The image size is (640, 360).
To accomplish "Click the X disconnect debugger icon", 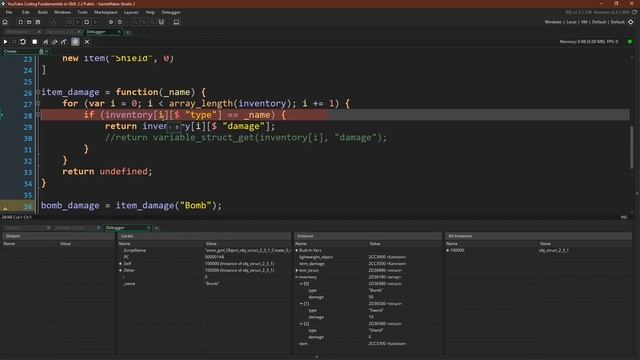I will (x=87, y=42).
